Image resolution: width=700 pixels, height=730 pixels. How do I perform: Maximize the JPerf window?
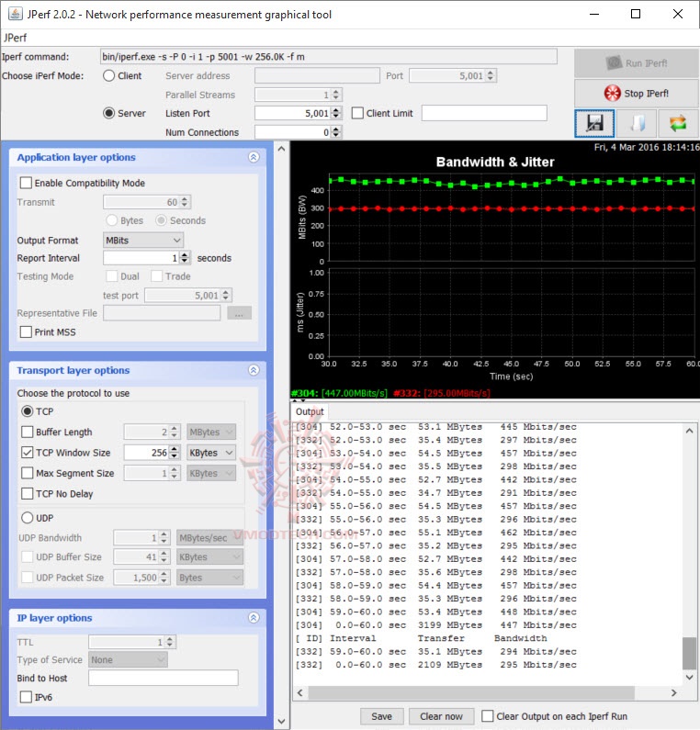point(636,14)
